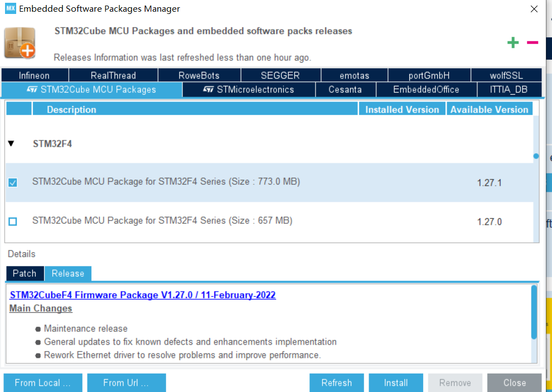The height and width of the screenshot is (392, 552).
Task: Close the Embedded Software Packages Manager window
Action: 534,9
